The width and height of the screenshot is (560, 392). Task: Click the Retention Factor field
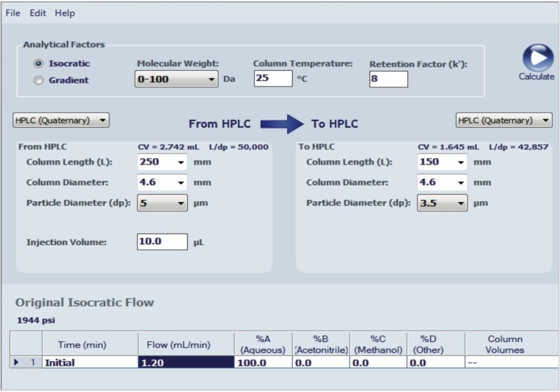tap(388, 79)
